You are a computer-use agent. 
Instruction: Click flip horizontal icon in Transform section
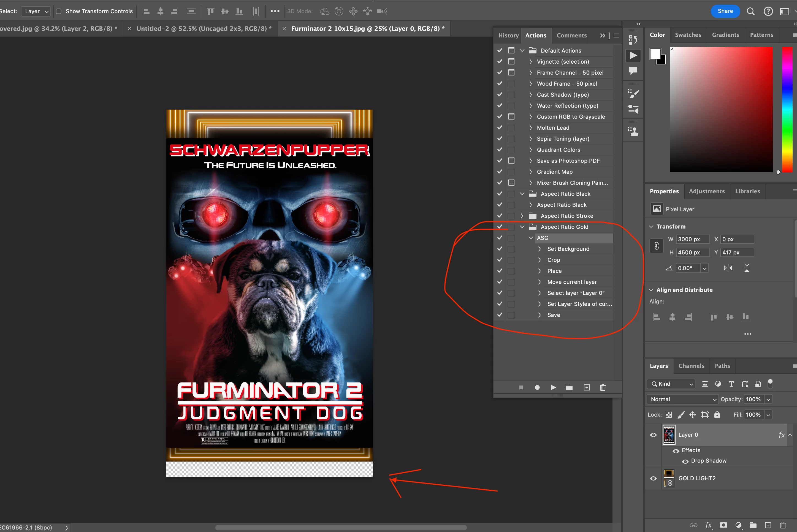pyautogui.click(x=728, y=268)
